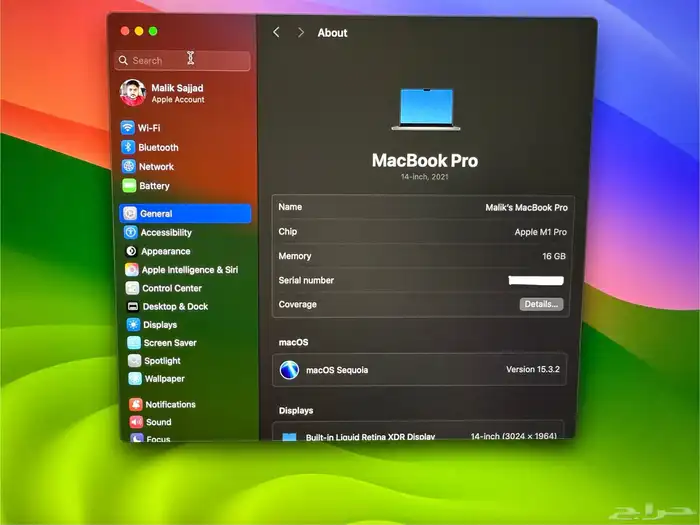700x525 pixels.
Task: Click the Apple Intelligence & Siri icon
Action: pyautogui.click(x=132, y=270)
